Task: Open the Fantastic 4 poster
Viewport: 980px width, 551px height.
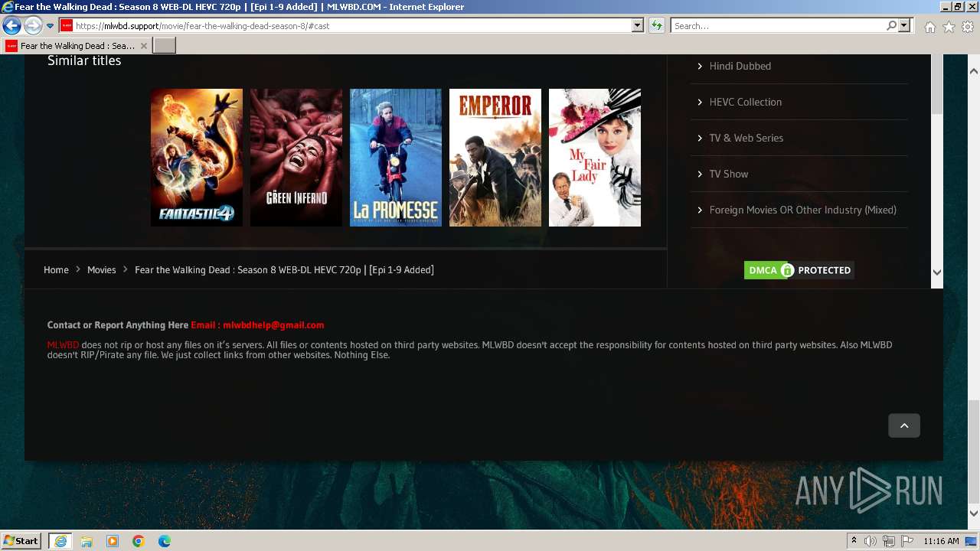Action: (x=197, y=158)
